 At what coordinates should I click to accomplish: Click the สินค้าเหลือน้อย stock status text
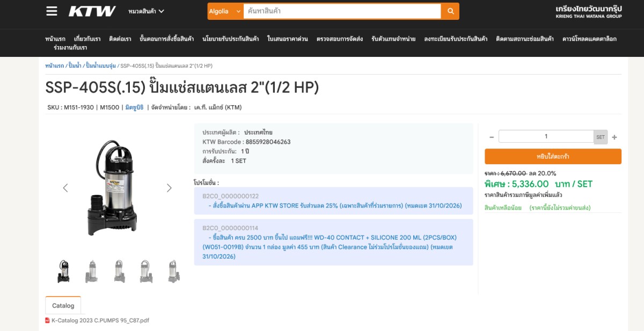[x=503, y=208]
